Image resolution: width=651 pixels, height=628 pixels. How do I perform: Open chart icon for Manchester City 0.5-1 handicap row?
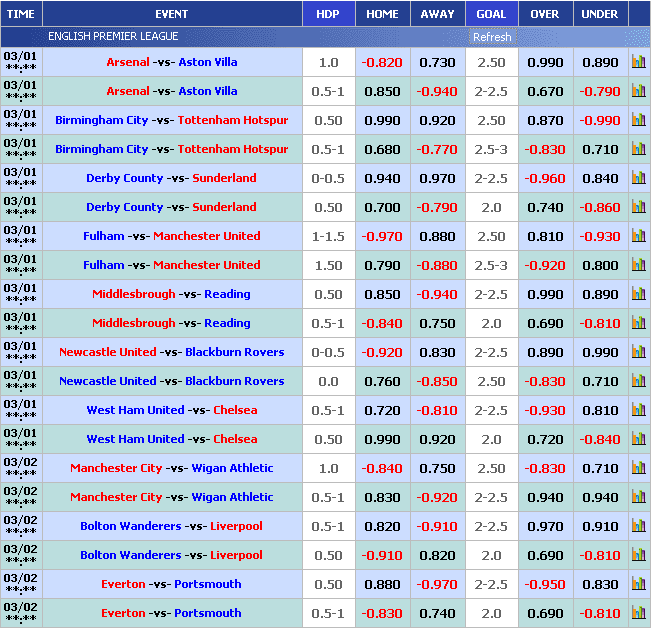(x=639, y=497)
